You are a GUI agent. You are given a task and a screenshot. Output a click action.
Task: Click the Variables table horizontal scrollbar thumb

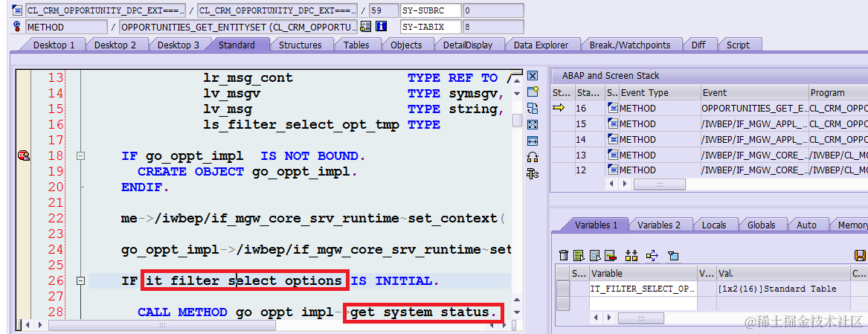[x=640, y=318]
